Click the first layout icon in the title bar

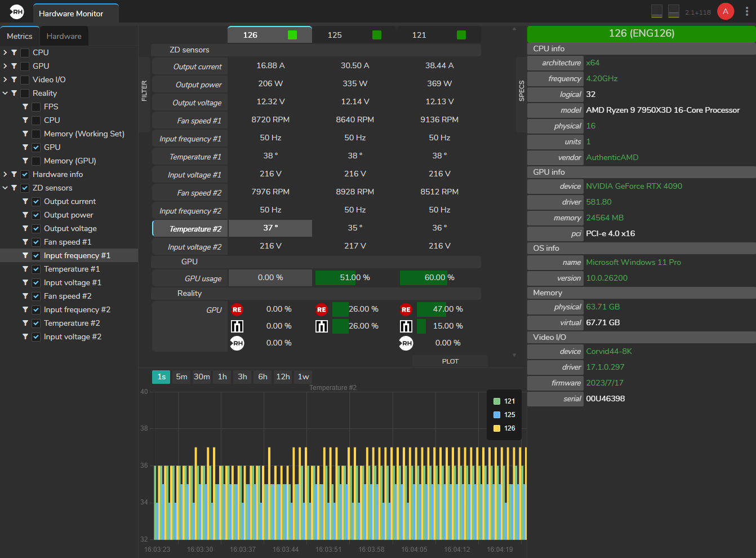(656, 11)
